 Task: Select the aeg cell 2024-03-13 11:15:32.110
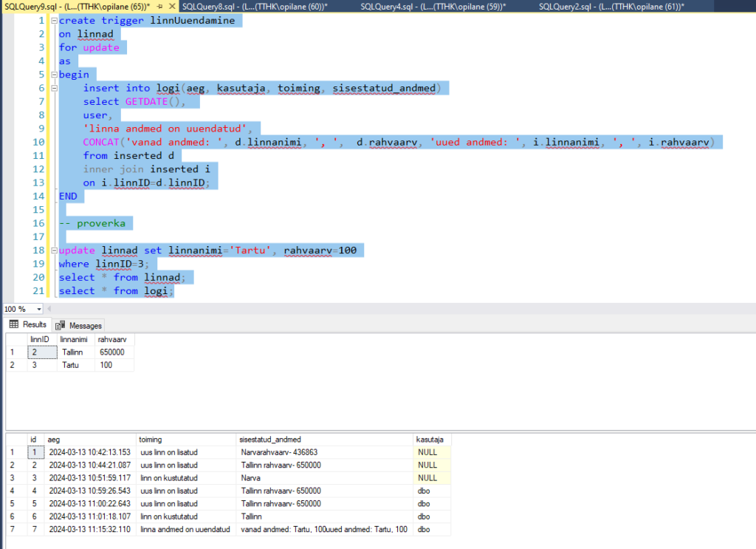point(90,530)
